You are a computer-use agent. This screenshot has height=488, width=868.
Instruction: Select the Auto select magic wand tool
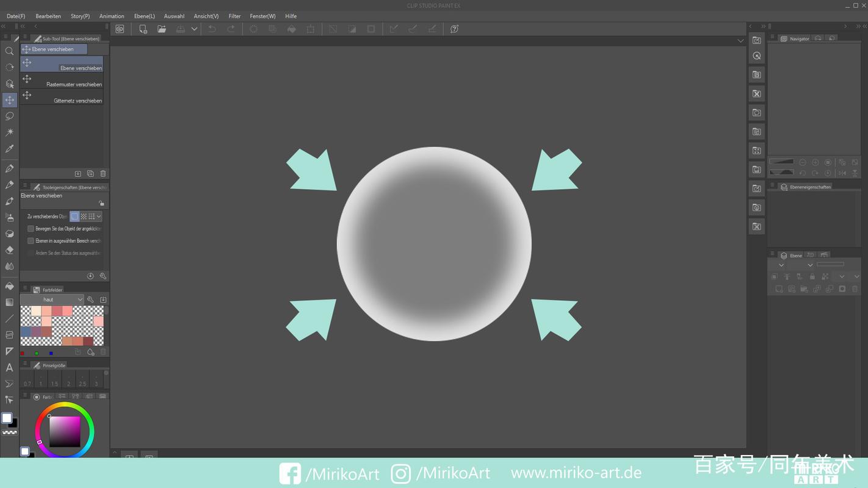[x=9, y=132]
